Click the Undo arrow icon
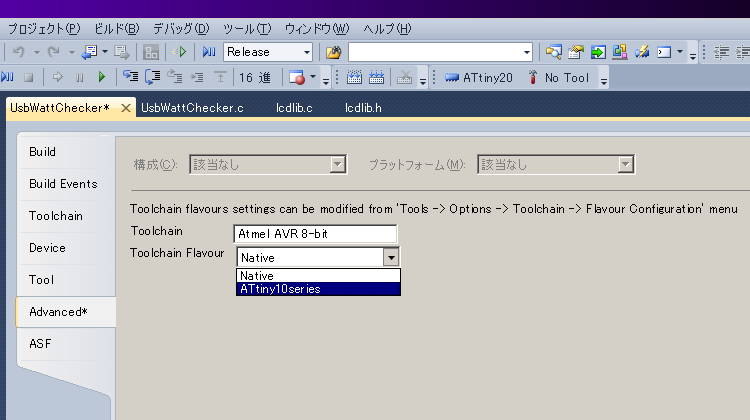Image resolution: width=750 pixels, height=420 pixels. coord(19,52)
